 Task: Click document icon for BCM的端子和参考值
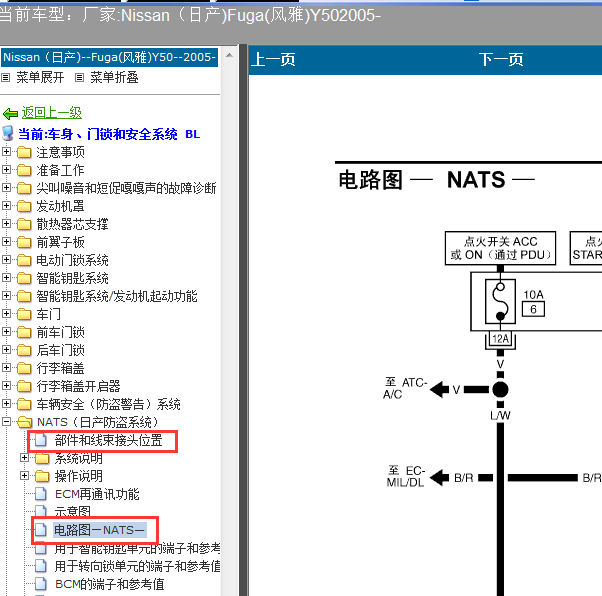pos(41,584)
